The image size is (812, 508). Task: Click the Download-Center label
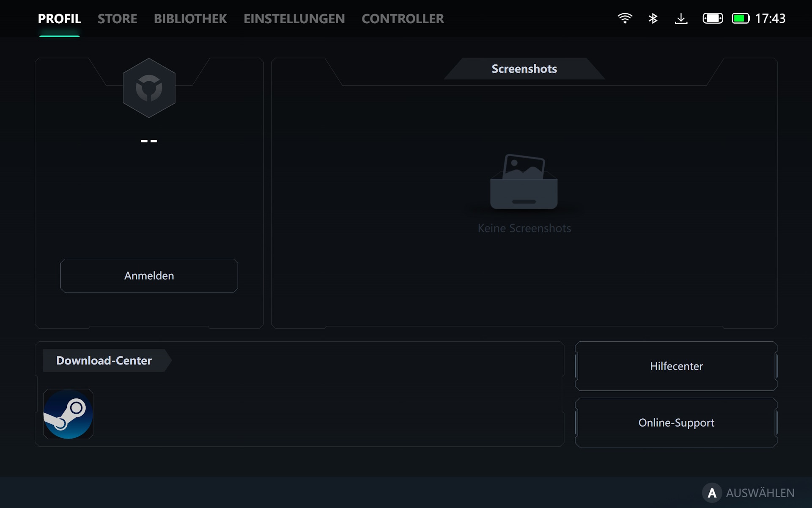(104, 361)
